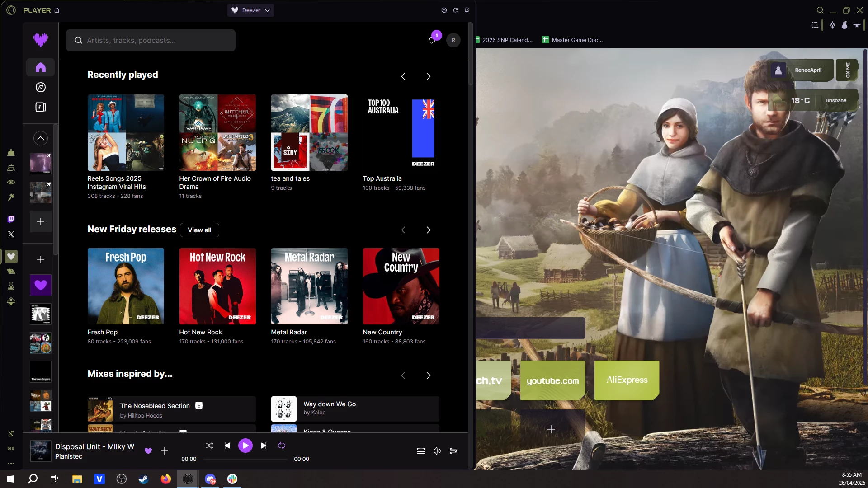Click the play button in player bar

(245, 446)
